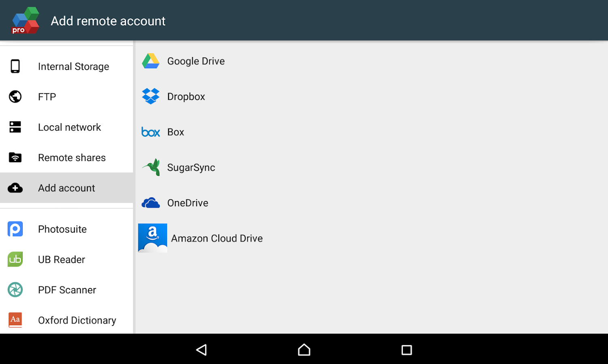Viewport: 608px width, 364px height.
Task: Tap the UB Reader green icon
Action: coord(15,259)
